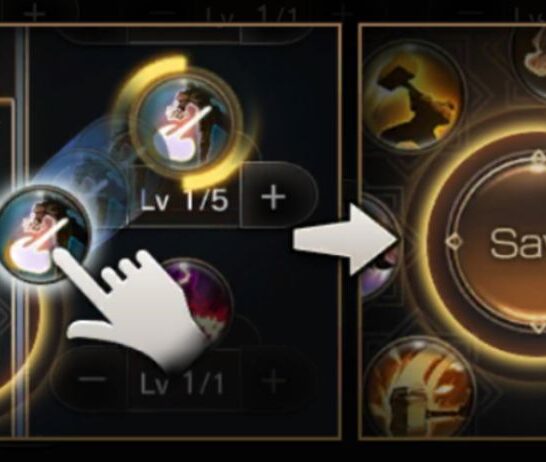Click the Lv 1/5 level label
546x462 pixels.
[184, 201]
